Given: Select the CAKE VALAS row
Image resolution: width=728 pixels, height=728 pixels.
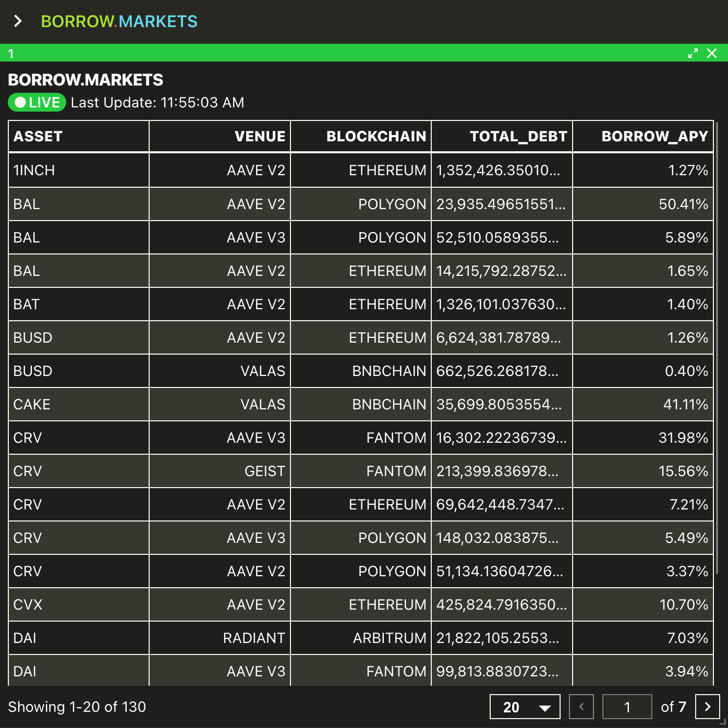Looking at the screenshot, I should (361, 404).
